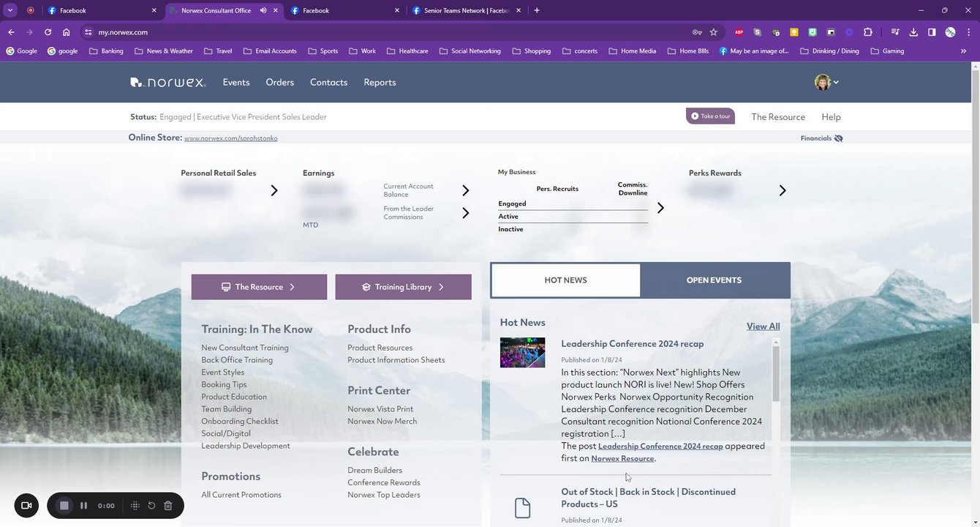Viewport: 980px width, 527px height.
Task: Expand Perks Rewards arrow
Action: tap(783, 190)
